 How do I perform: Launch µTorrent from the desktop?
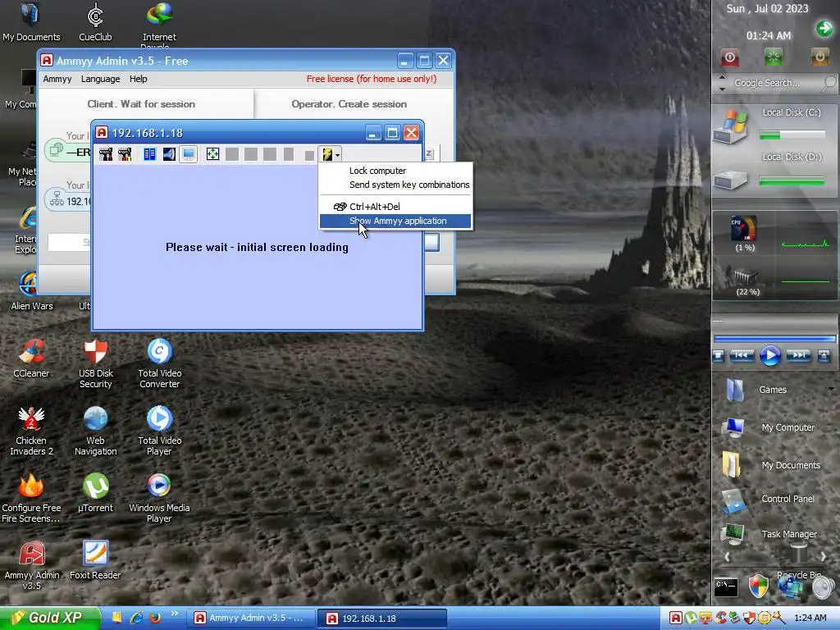(x=95, y=493)
